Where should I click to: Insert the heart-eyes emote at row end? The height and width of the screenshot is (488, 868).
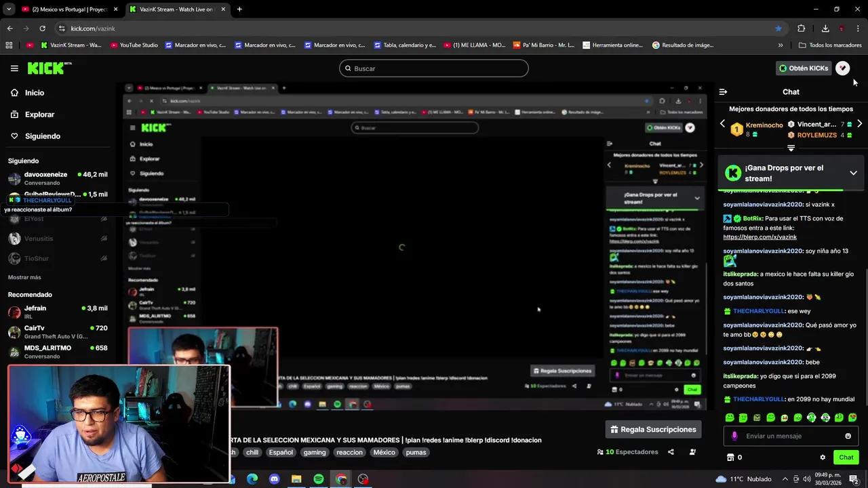[852, 418]
